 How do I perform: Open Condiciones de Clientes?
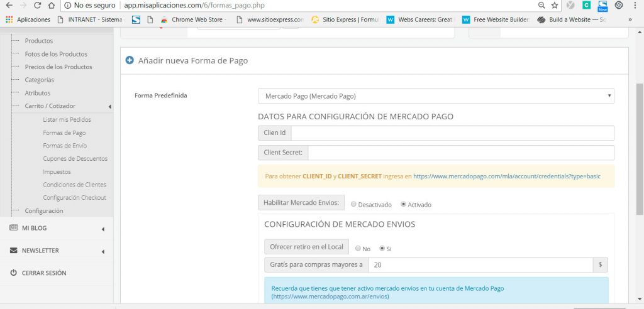74,184
